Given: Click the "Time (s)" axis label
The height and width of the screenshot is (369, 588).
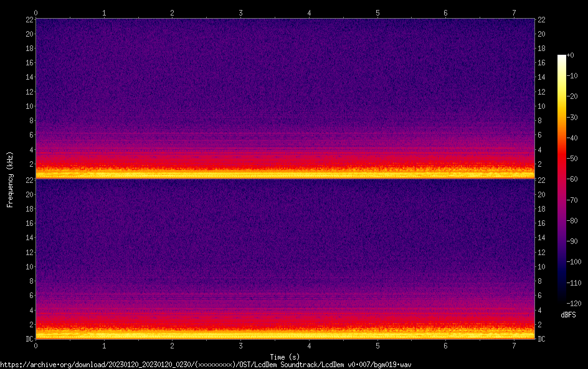Looking at the screenshot, I should [x=285, y=357].
